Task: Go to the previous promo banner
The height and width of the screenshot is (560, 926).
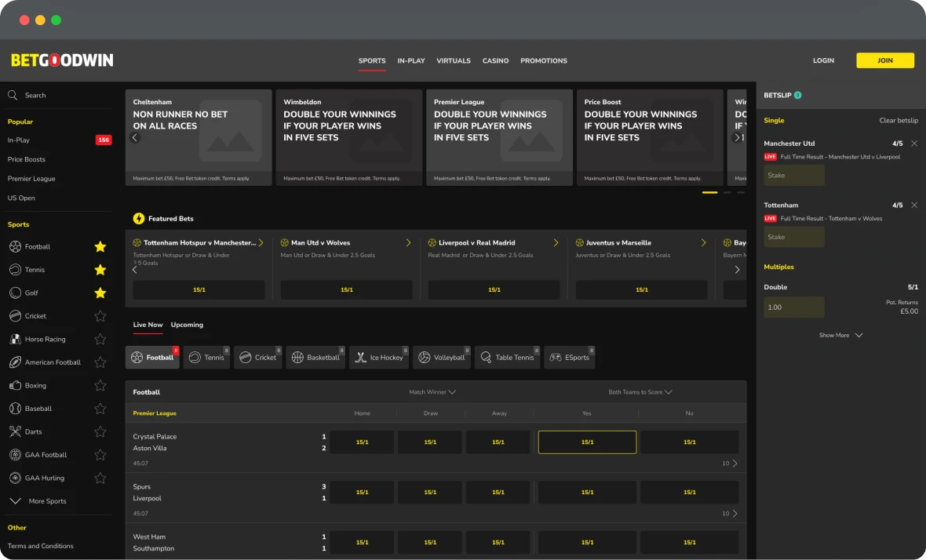Action: (135, 137)
